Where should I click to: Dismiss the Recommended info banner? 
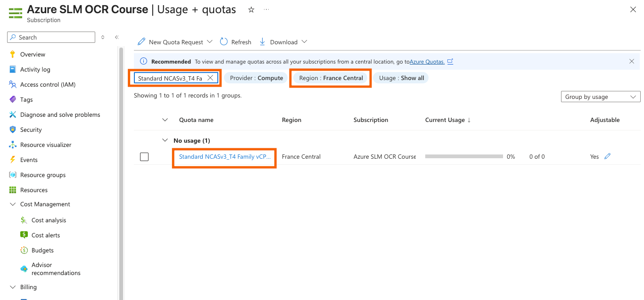(x=632, y=61)
